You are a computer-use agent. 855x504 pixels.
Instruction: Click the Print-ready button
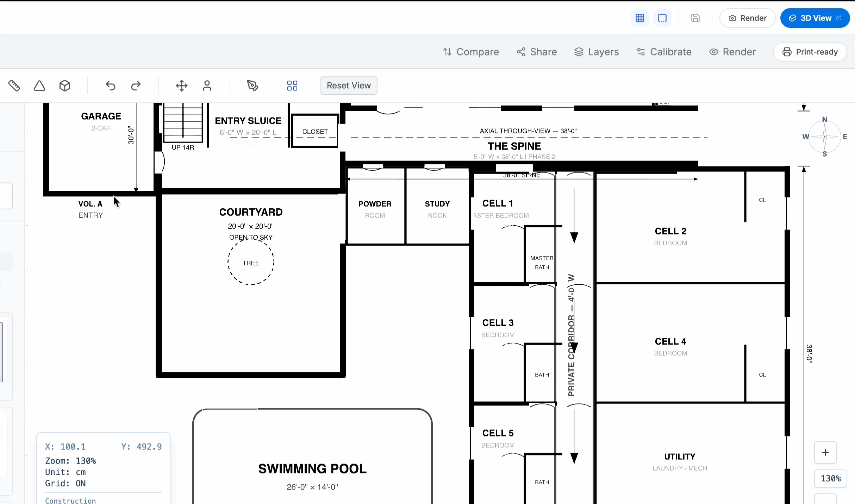[x=810, y=52]
